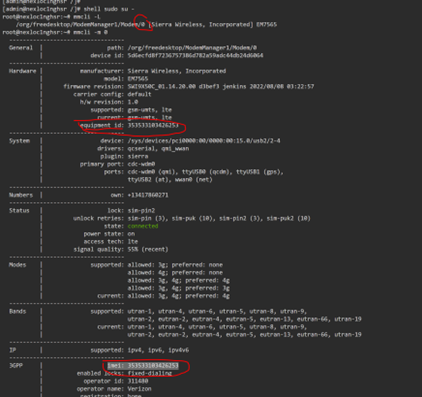This screenshot has height=397, width=422.
Task: Click the device id hash starting '5d6ecfd8f'
Action: tap(195, 56)
